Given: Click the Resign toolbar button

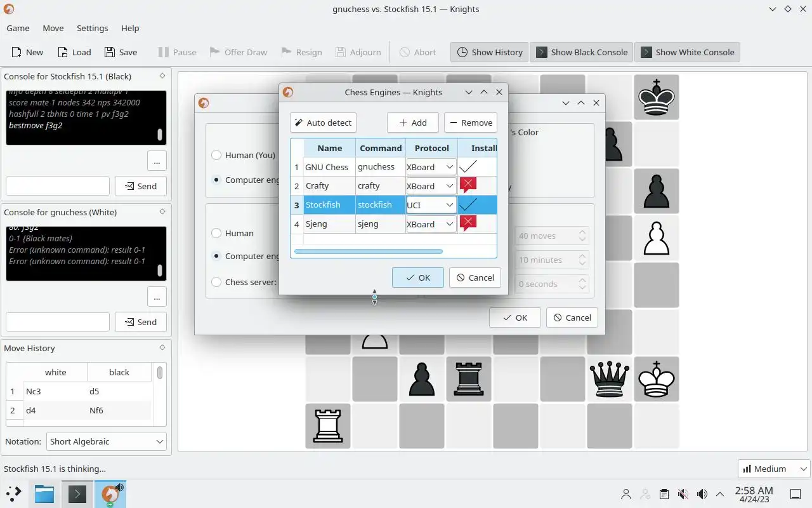Looking at the screenshot, I should (301, 52).
